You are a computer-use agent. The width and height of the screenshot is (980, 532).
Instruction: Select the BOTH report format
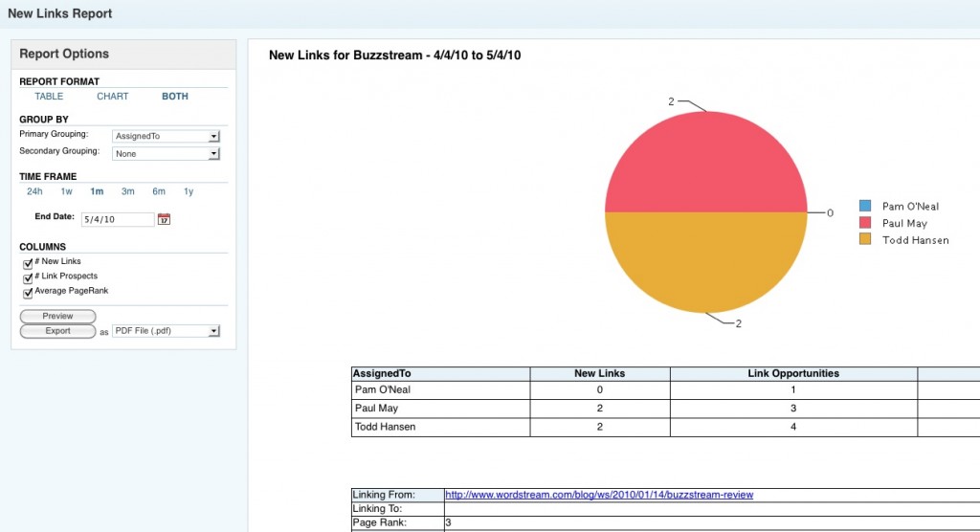[175, 97]
